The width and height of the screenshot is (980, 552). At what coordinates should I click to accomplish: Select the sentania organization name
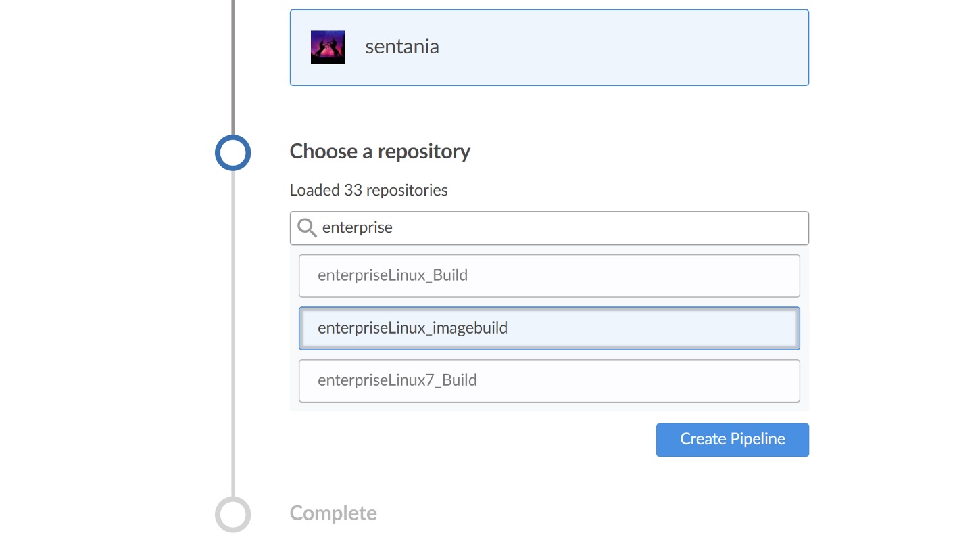coord(402,47)
